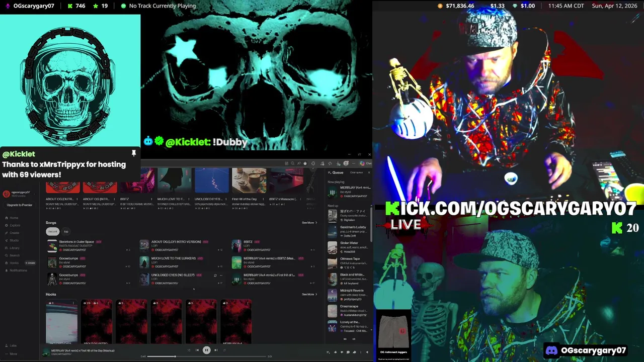The image size is (644, 362).
Task: Skip to the previous track
Action: point(197,350)
